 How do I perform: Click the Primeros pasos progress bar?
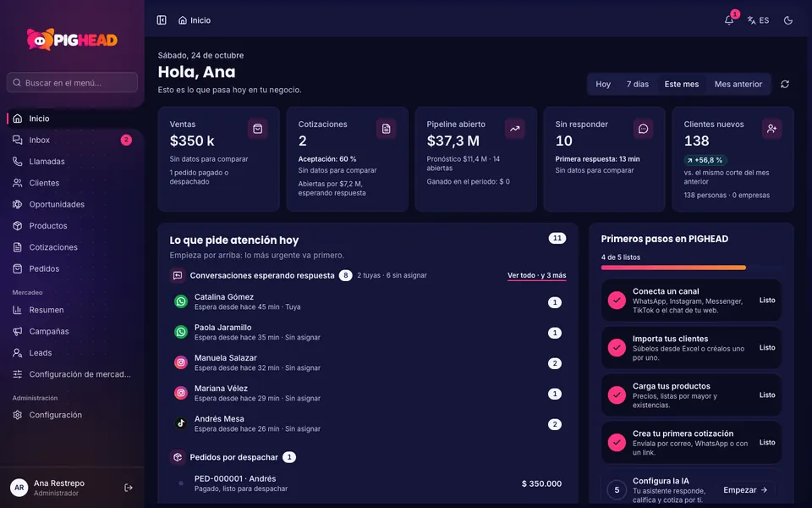[x=691, y=268]
